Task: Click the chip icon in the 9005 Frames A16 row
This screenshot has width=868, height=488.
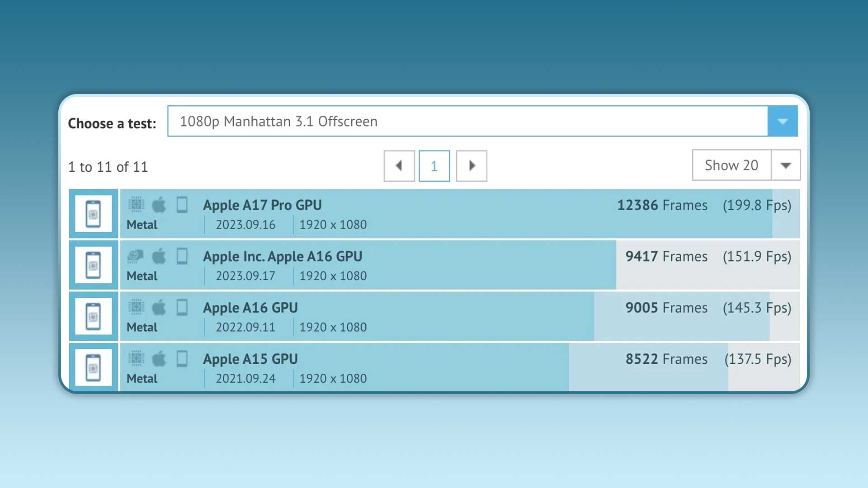Action: [x=136, y=307]
